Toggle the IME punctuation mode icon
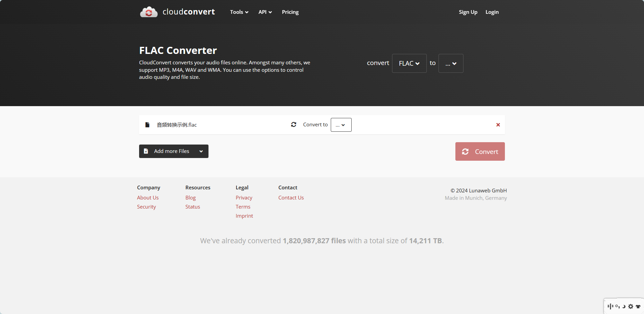The height and width of the screenshot is (314, 644). click(617, 306)
